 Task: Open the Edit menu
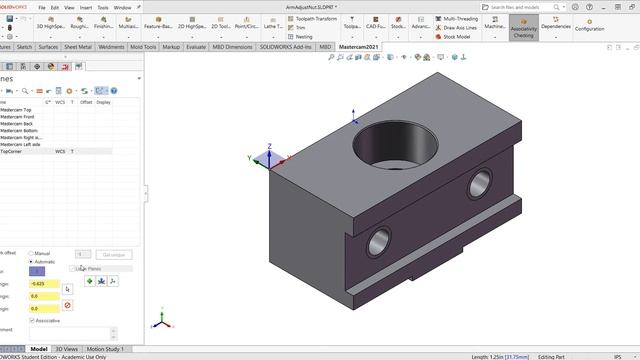point(55,7)
